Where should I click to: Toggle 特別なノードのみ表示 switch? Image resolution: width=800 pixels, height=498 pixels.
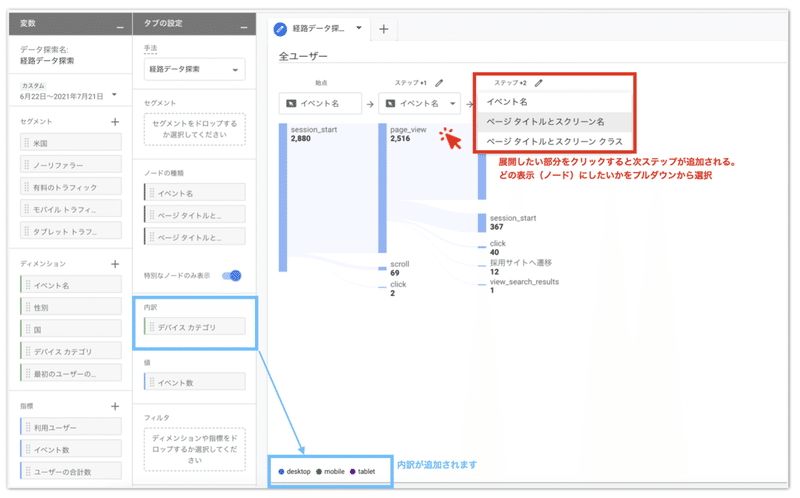point(232,276)
